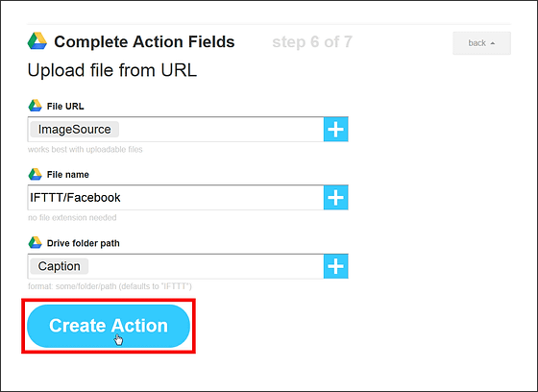The image size is (538, 392).
Task: Add ingredient with File URL plus button
Action: coord(336,129)
